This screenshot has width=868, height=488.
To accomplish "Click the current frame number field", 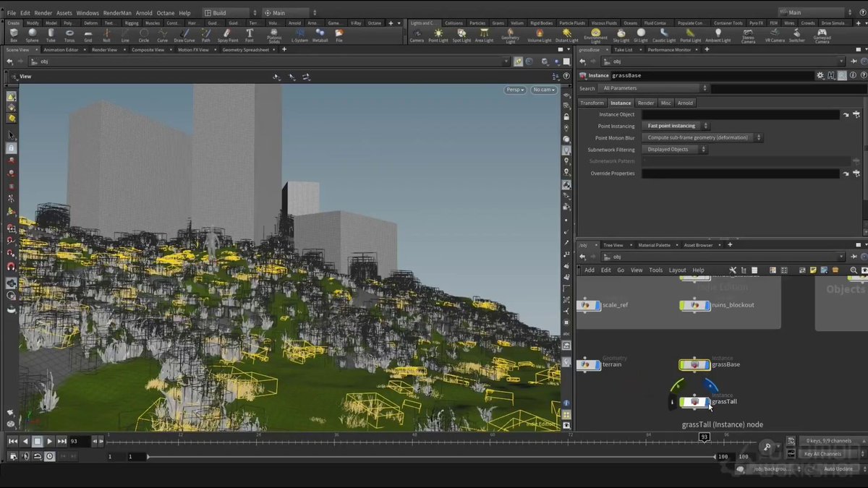I will click(x=79, y=441).
